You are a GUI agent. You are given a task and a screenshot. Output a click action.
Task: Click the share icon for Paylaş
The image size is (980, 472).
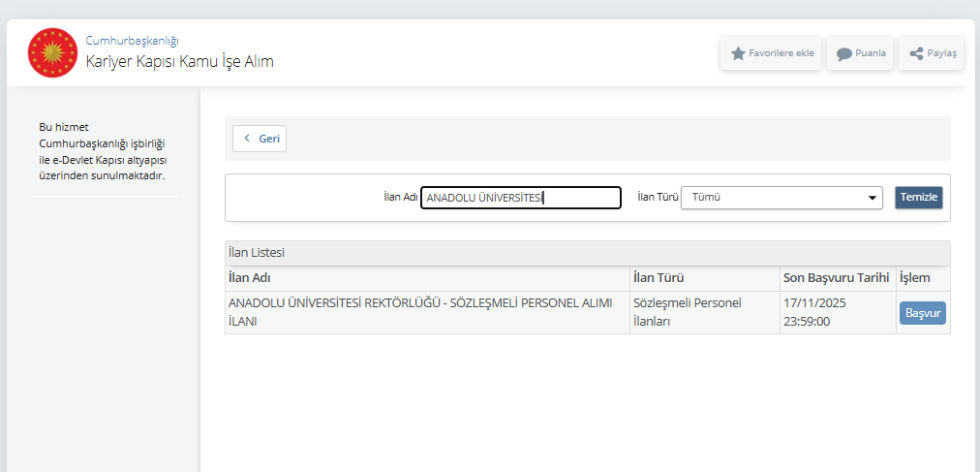point(916,53)
